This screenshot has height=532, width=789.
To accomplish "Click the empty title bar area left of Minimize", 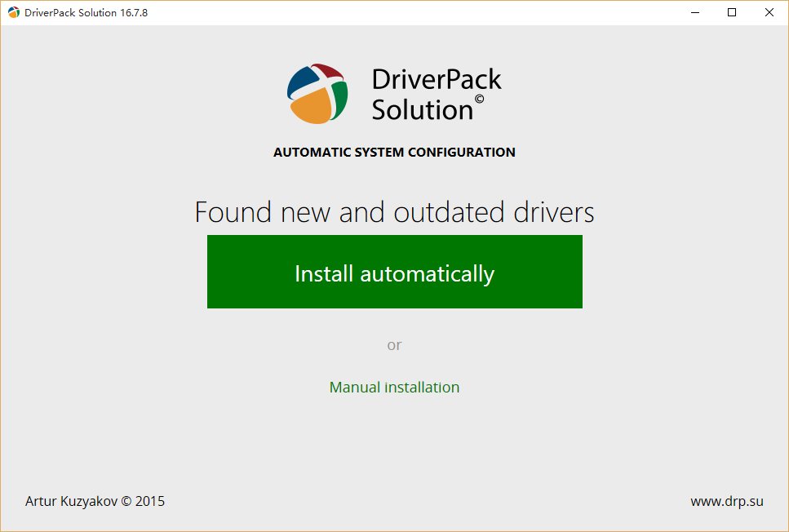I will pyautogui.click(x=408, y=12).
